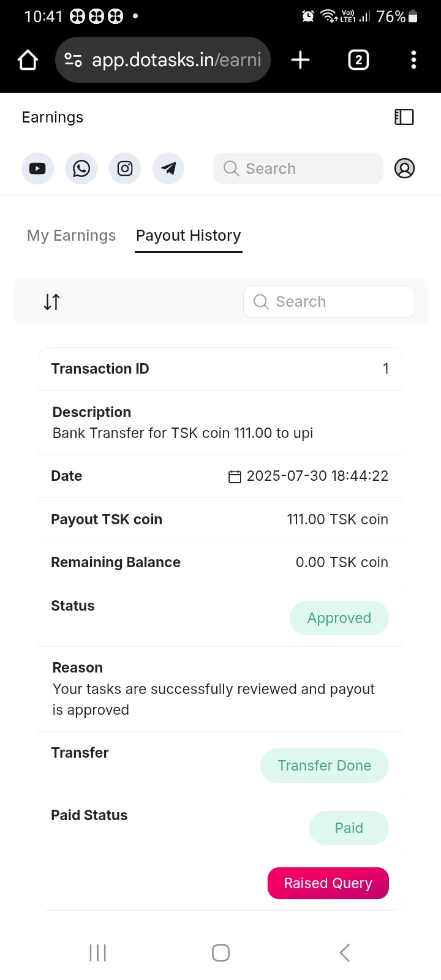Focus the top header Search field
441x980 pixels.
[x=298, y=168]
